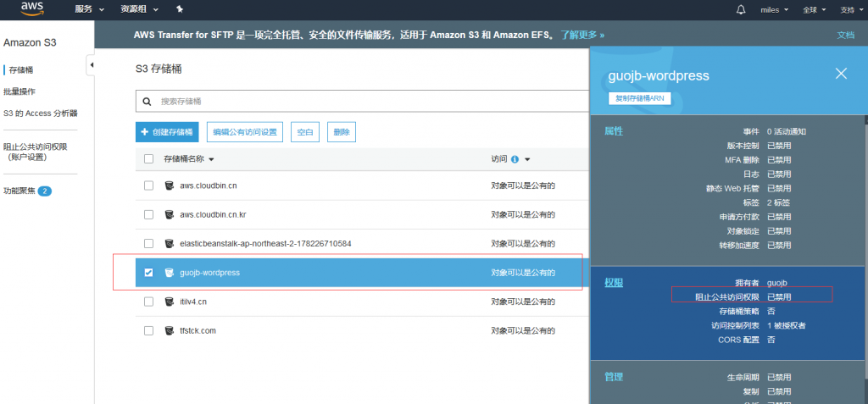
Task: Check the tfstck.com bucket checkbox
Action: [x=148, y=330]
